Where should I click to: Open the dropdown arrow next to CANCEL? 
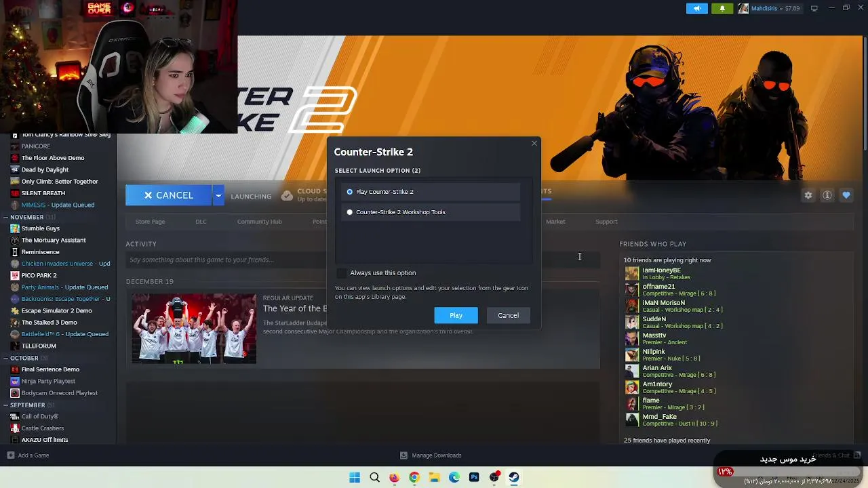point(218,195)
